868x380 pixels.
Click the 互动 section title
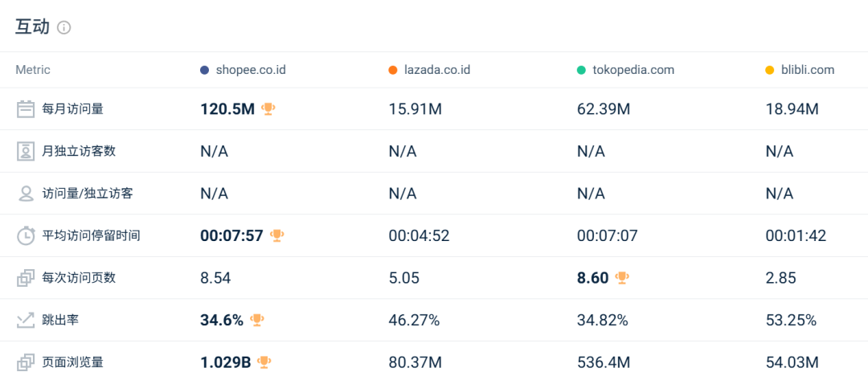(x=32, y=27)
